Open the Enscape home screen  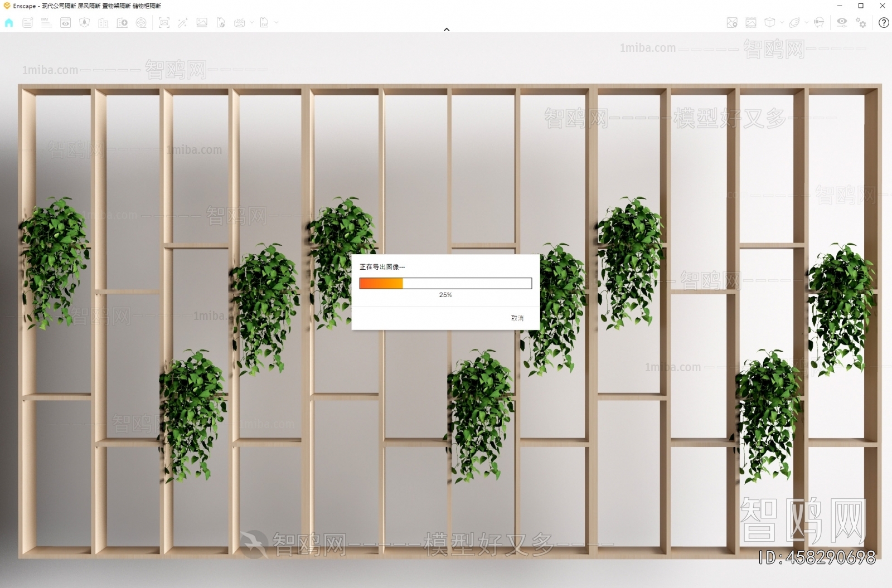[8, 23]
